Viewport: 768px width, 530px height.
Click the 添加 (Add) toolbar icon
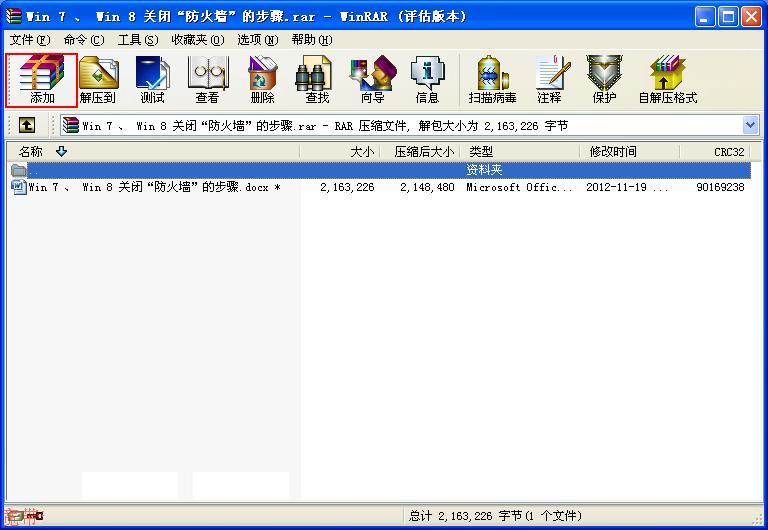(x=42, y=80)
